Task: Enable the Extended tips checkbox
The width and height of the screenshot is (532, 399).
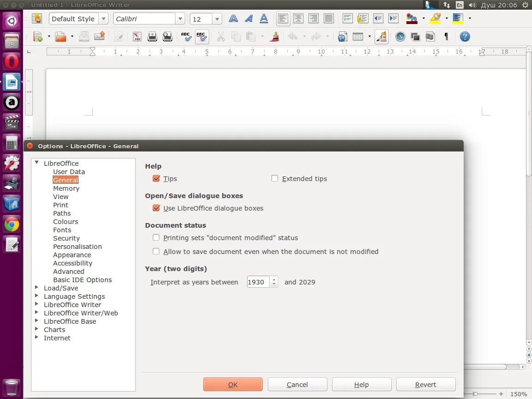Action: pyautogui.click(x=275, y=178)
